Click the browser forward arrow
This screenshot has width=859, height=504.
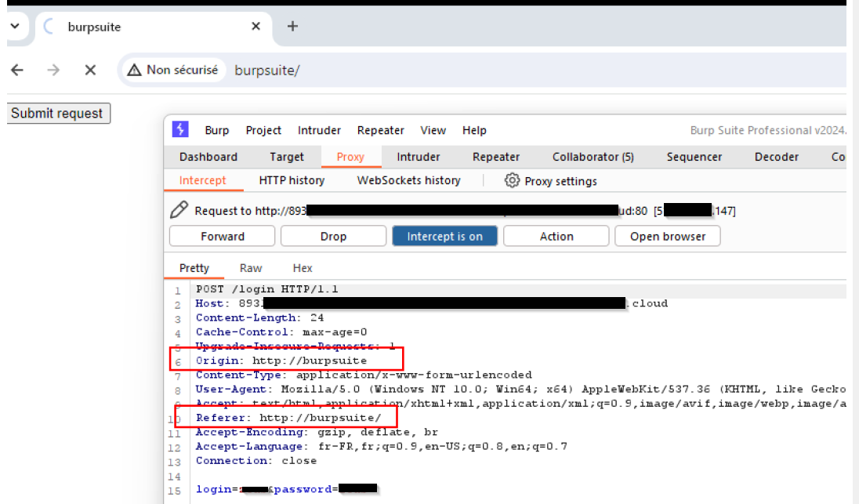[x=53, y=70]
